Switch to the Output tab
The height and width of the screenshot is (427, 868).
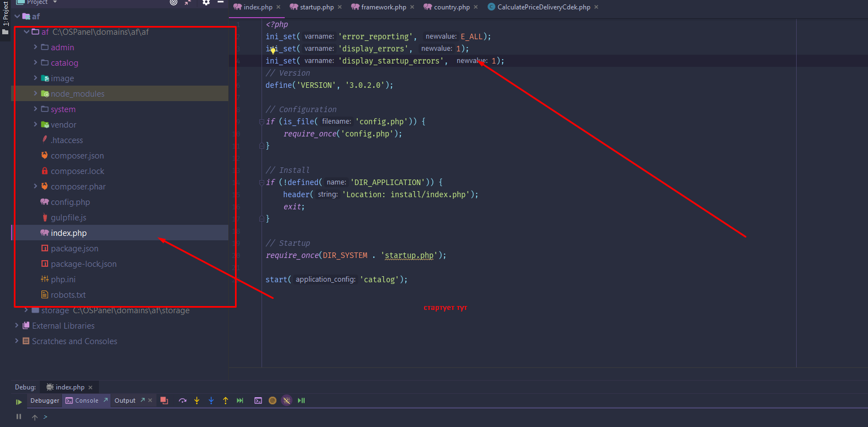[125, 400]
